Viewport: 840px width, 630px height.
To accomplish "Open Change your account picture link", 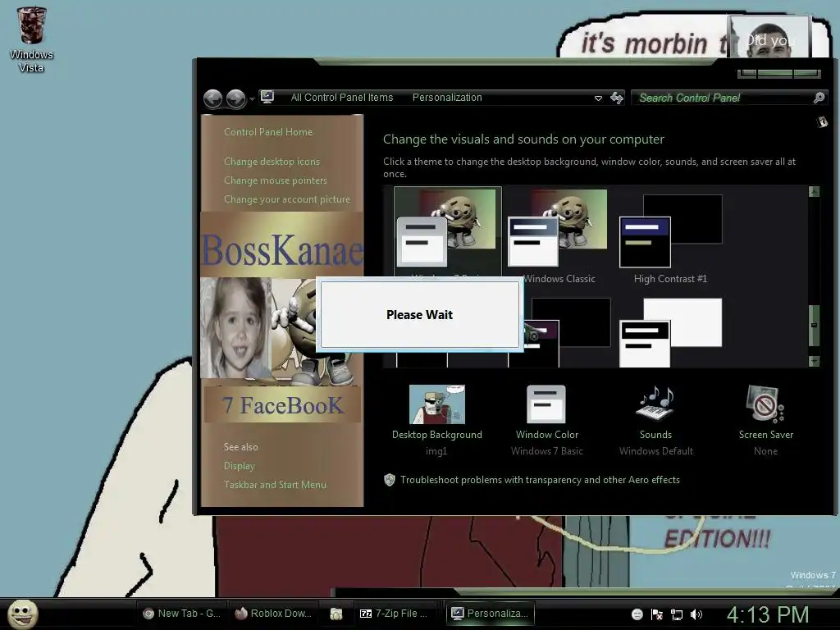I will [286, 199].
